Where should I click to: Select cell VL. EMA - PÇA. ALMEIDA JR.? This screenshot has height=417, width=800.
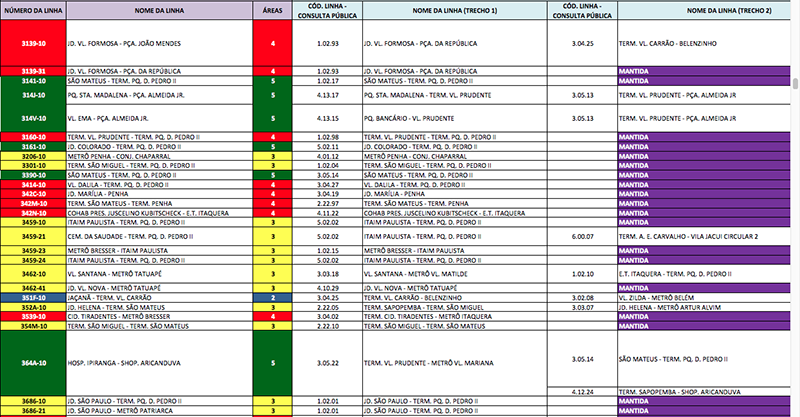159,118
